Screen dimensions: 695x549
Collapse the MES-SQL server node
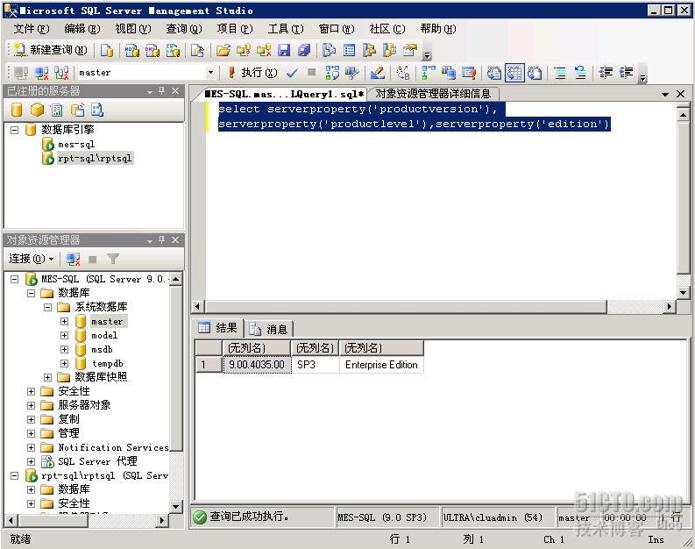point(15,279)
